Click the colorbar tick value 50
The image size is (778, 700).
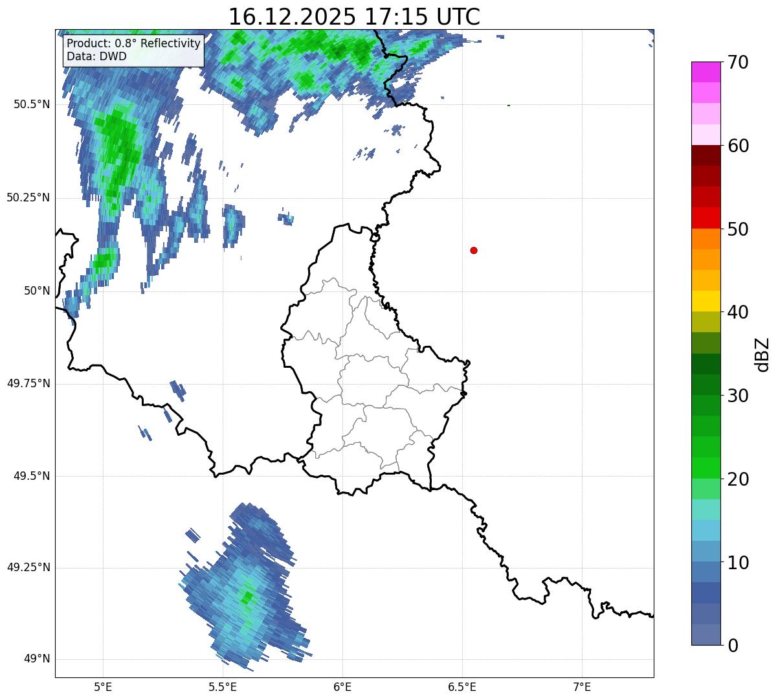point(738,229)
